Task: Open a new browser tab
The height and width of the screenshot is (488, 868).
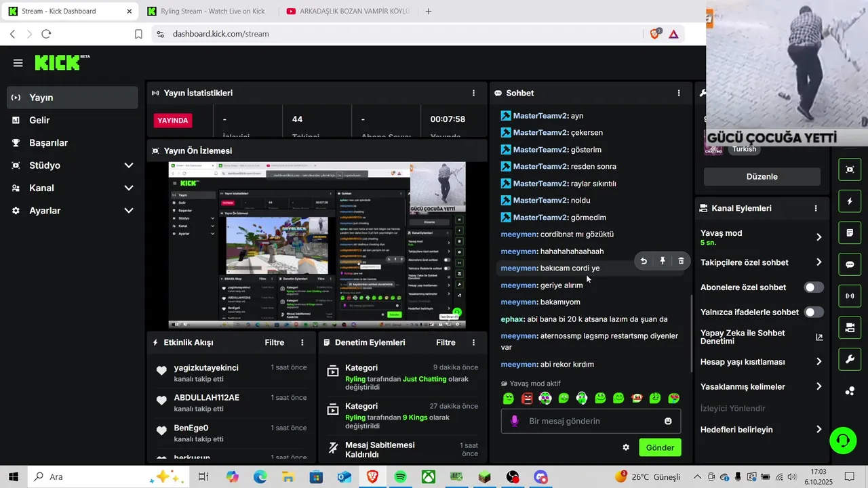Action: tap(428, 11)
